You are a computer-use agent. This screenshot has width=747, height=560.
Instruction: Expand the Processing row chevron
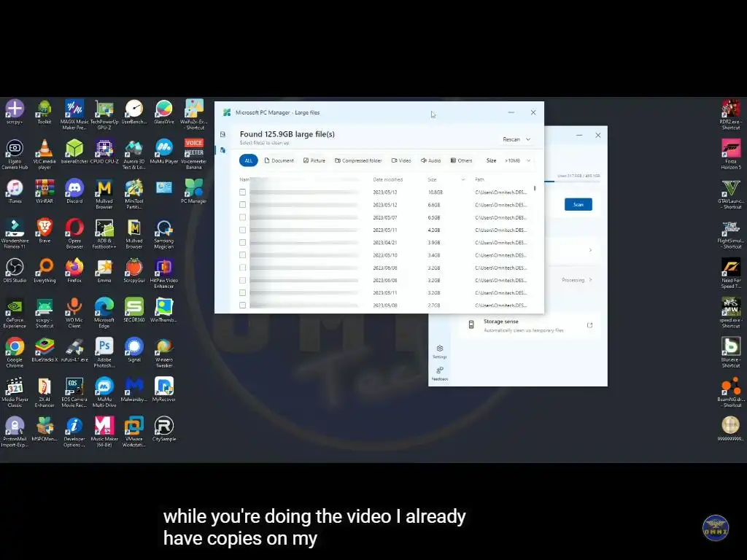point(591,280)
